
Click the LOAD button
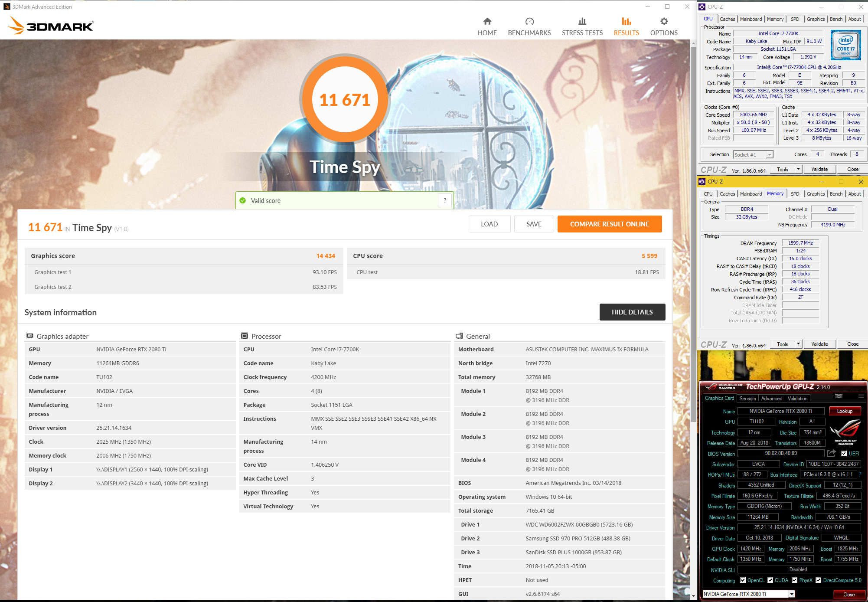click(x=489, y=224)
